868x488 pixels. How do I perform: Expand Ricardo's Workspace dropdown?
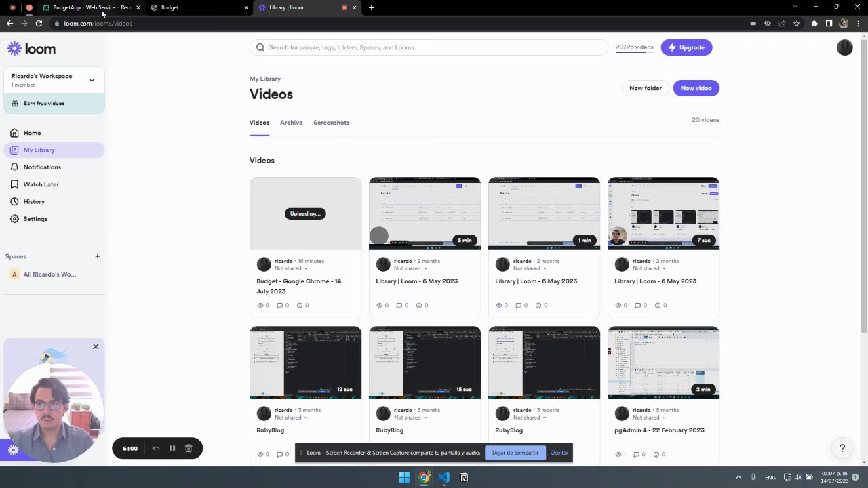[92, 80]
